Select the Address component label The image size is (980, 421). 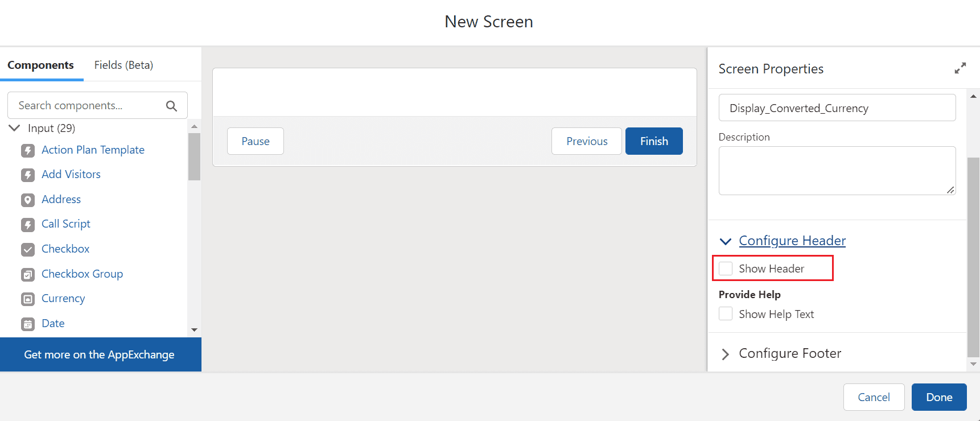[x=61, y=199]
